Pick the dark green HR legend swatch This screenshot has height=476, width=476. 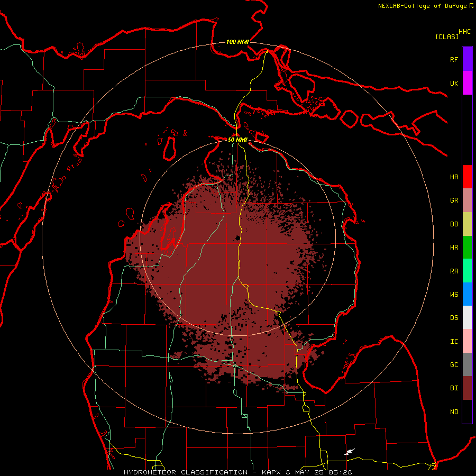coord(467,247)
